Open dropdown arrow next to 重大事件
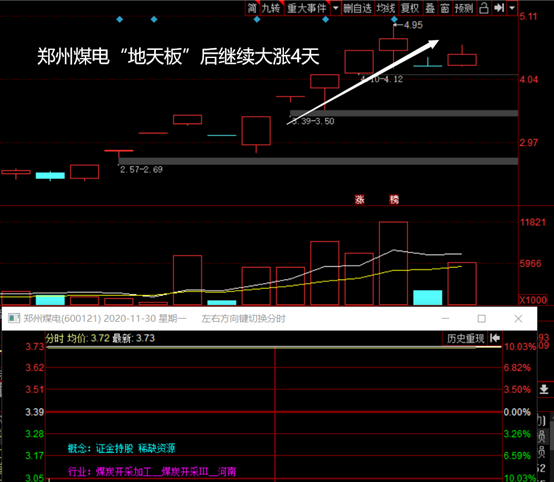 pos(335,8)
